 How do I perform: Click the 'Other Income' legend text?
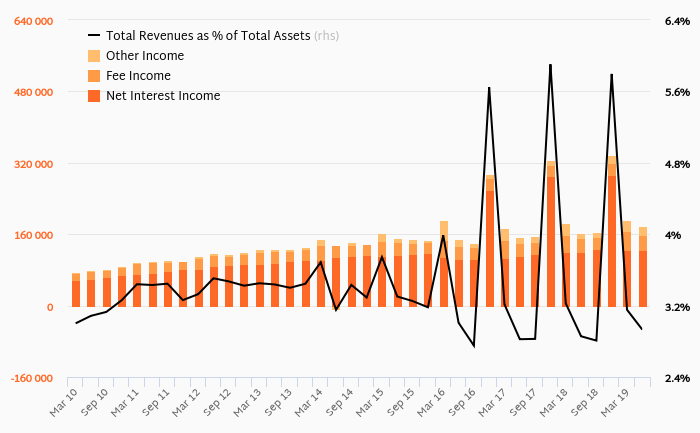pyautogui.click(x=144, y=56)
